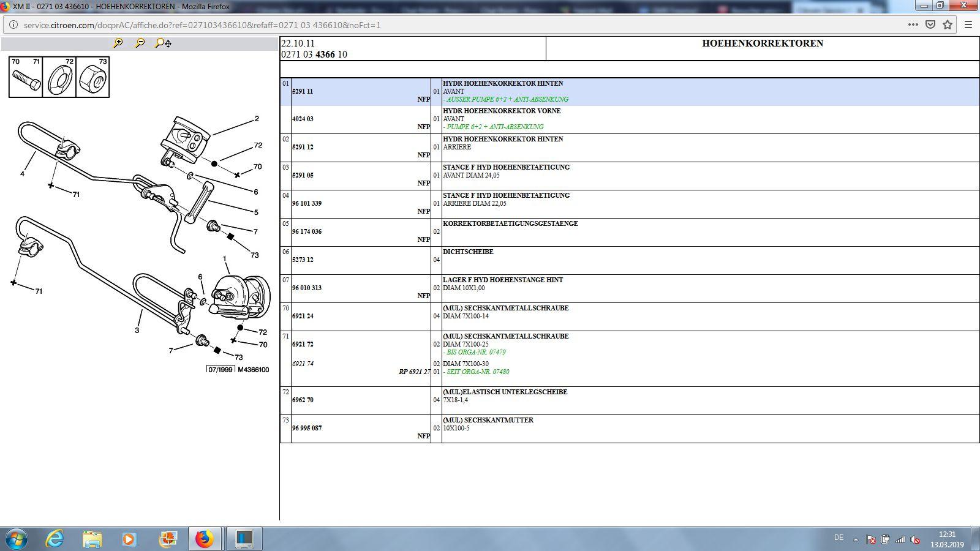This screenshot has height=551, width=980.
Task: Click the zoom out magnifier icon
Action: point(140,43)
